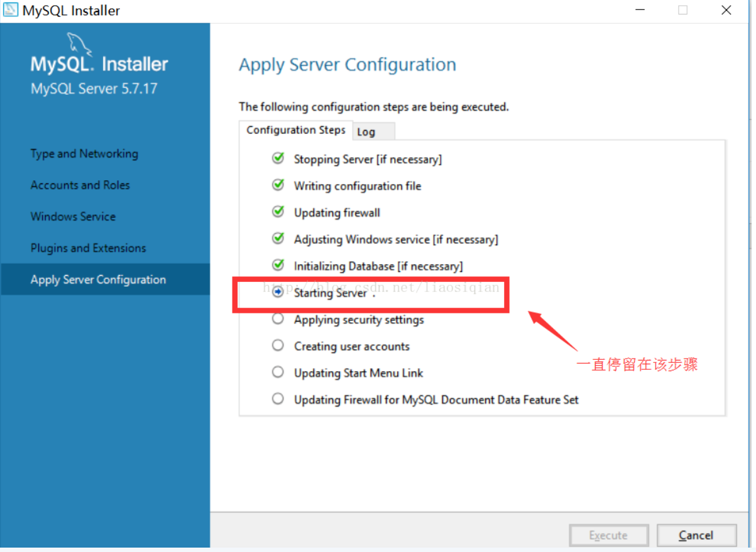
Task: Click the Execute button
Action: [x=608, y=535]
